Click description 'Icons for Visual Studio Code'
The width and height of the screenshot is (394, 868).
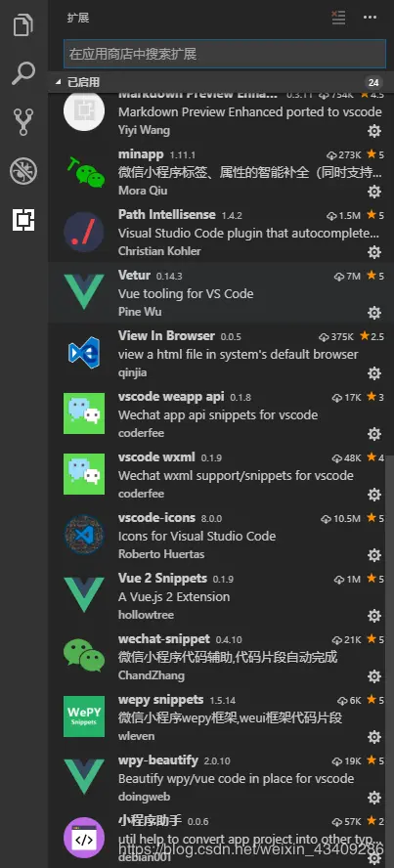tap(197, 536)
